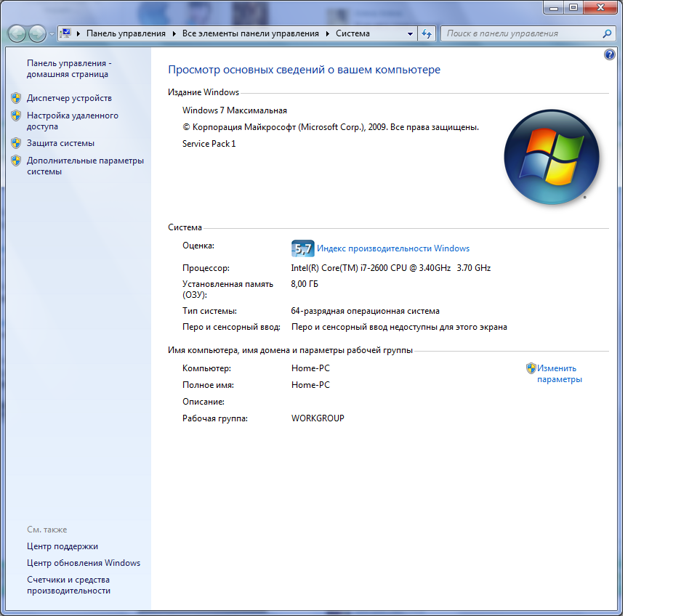Open Центр поддержки link

pyautogui.click(x=62, y=546)
